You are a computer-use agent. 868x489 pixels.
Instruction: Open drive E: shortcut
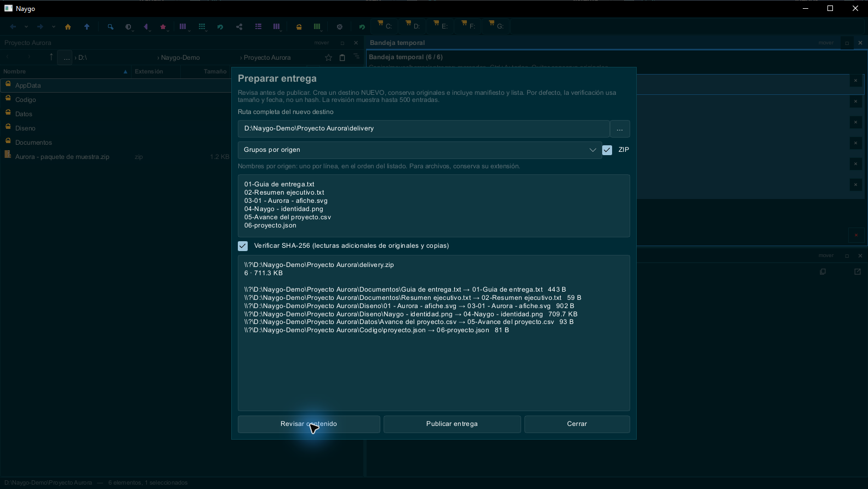pos(441,25)
